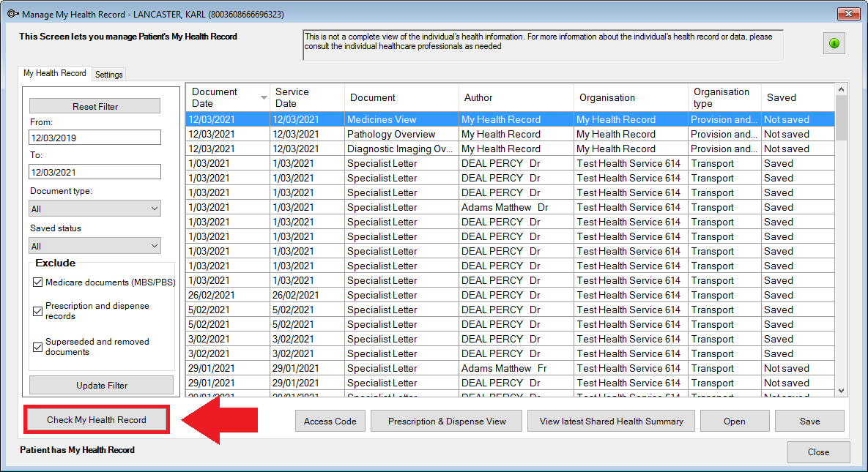
Task: Sort by Service Date column header
Action: (x=307, y=97)
